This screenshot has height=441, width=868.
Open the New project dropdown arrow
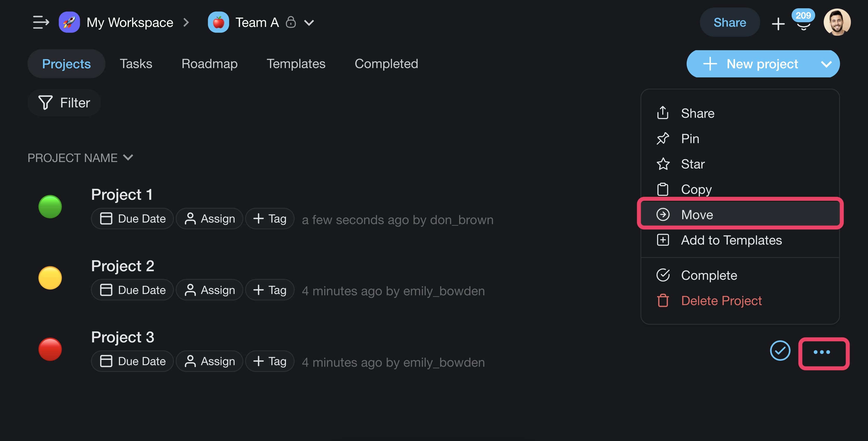[826, 64]
